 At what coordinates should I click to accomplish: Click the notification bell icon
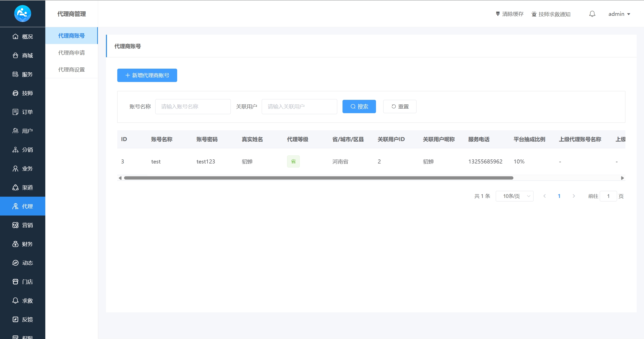point(592,14)
